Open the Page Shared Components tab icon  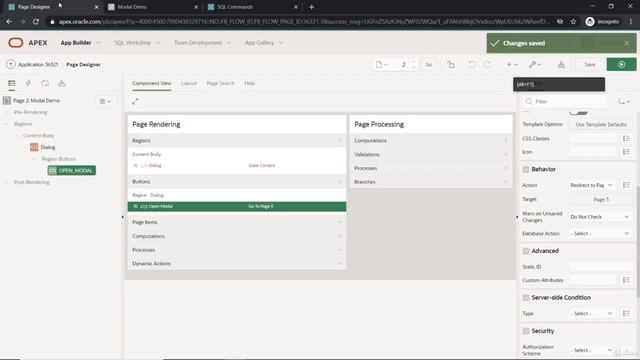tap(62, 83)
